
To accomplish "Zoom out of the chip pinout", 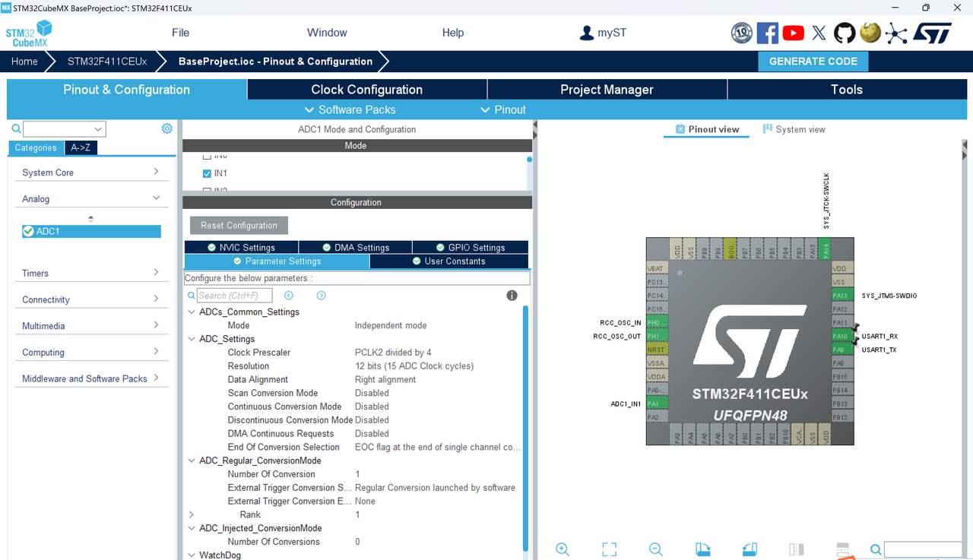I will (656, 549).
